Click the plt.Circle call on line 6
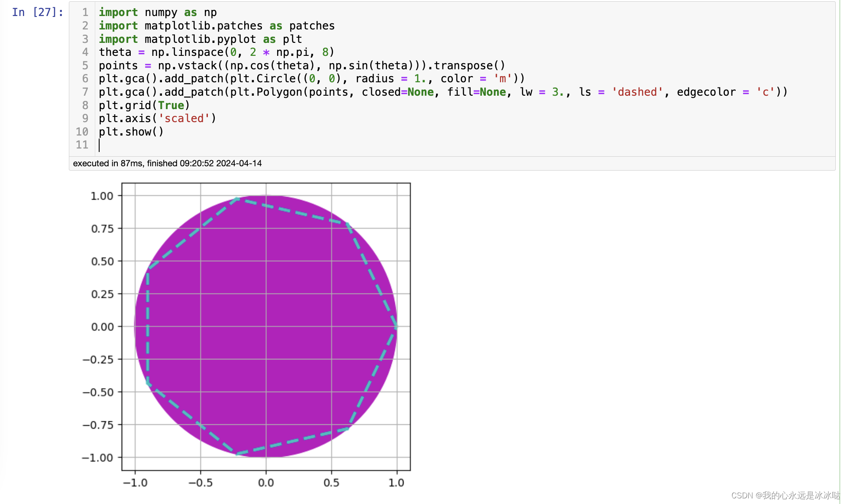This screenshot has width=847, height=504. (262, 79)
